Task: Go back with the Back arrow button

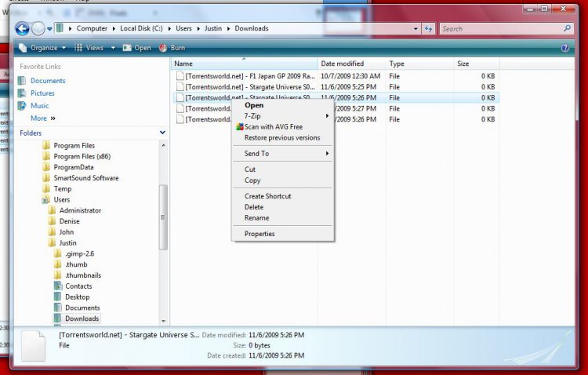Action: coord(22,28)
